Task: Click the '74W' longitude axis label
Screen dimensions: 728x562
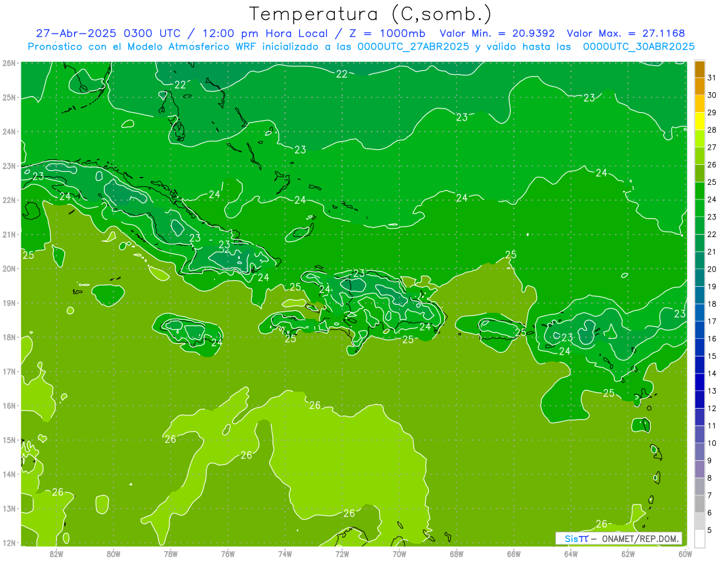Action: (x=285, y=554)
